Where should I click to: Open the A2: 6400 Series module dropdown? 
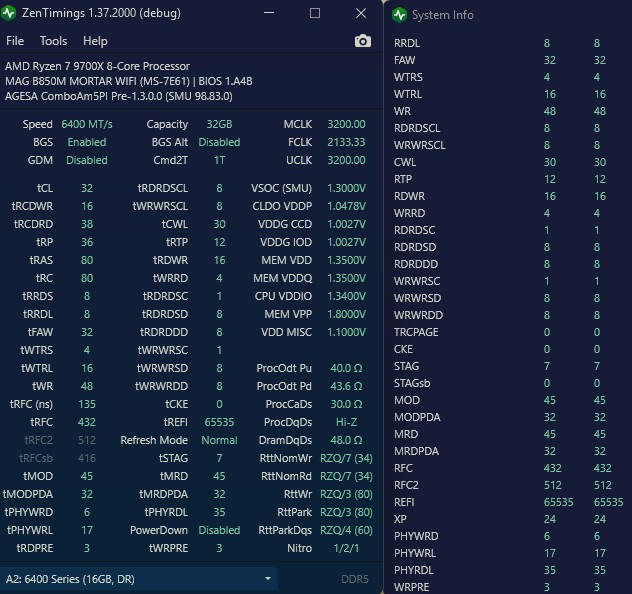click(139, 579)
